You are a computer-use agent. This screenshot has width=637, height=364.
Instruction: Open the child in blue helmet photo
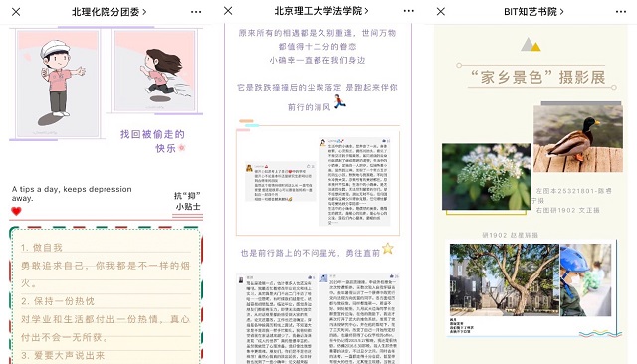pyautogui.click(x=585, y=280)
